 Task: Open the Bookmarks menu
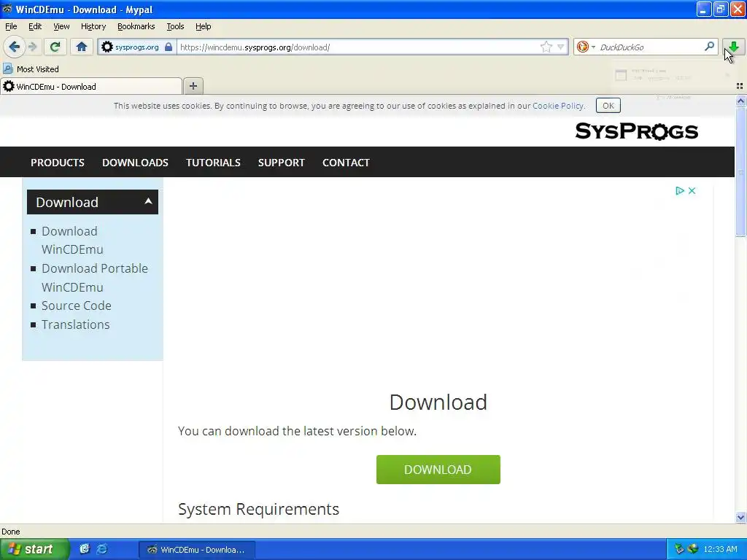pyautogui.click(x=136, y=26)
